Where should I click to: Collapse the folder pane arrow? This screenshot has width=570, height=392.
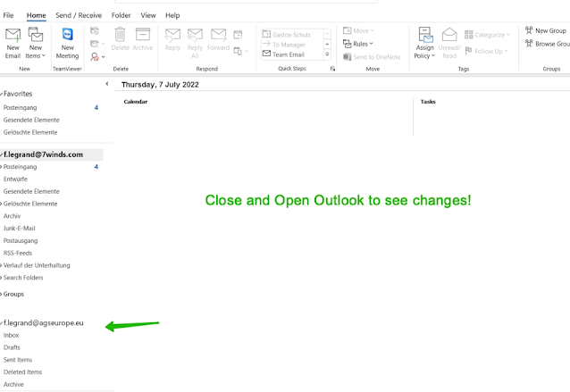tap(107, 84)
